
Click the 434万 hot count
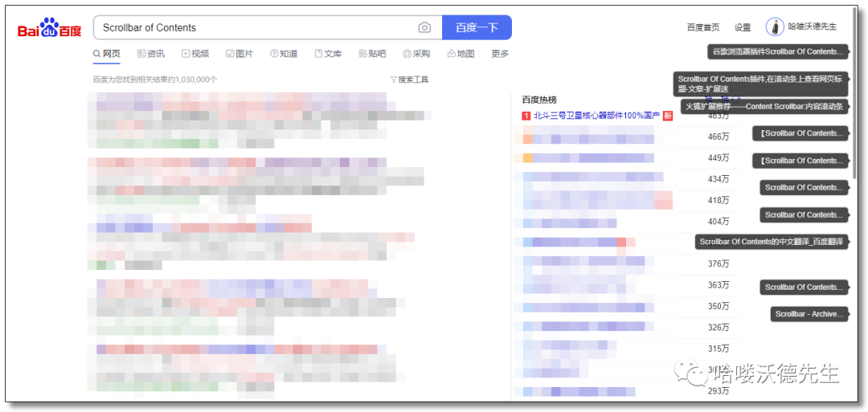pyautogui.click(x=719, y=179)
